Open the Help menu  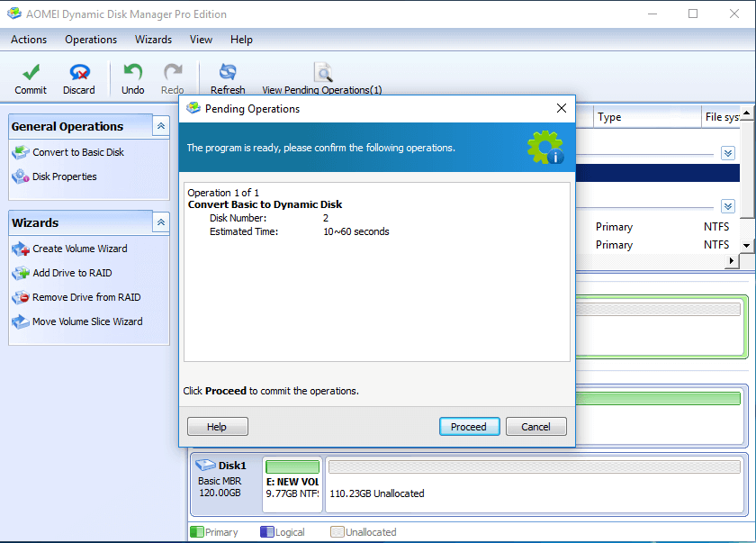click(x=241, y=40)
